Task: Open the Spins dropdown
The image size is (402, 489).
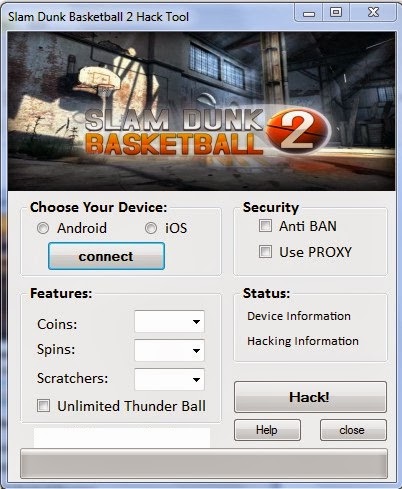Action: click(169, 350)
